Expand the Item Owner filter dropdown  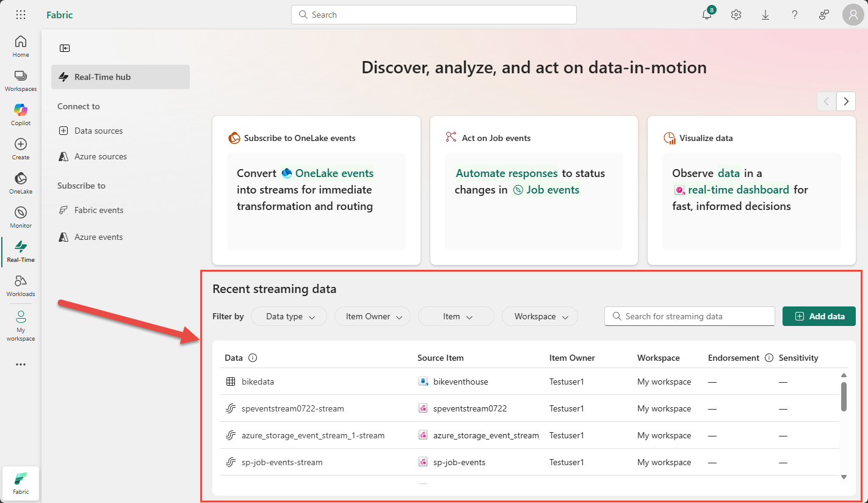coord(372,316)
